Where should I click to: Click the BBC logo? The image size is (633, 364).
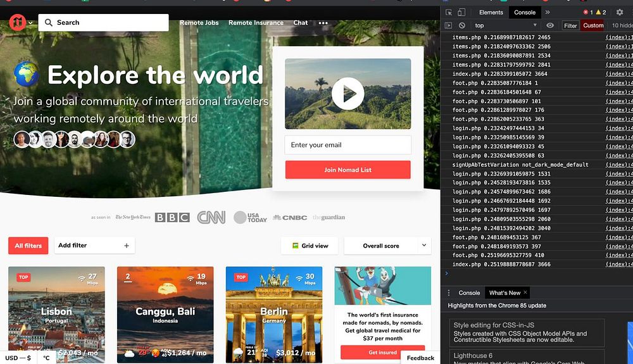click(x=172, y=218)
